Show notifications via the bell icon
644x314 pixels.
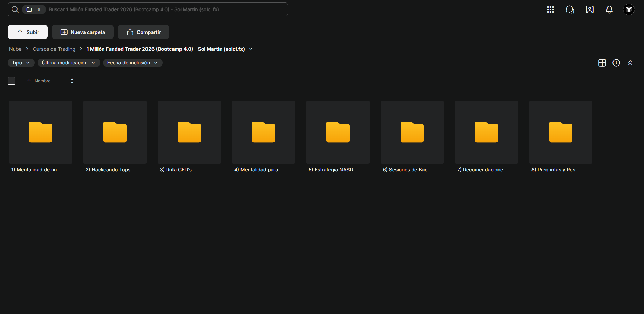609,9
